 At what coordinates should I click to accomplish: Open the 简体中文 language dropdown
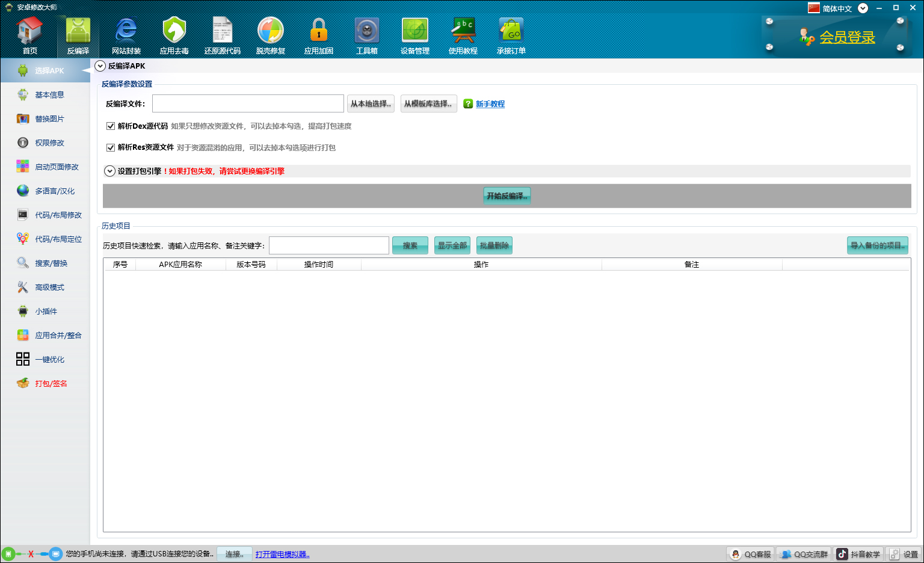click(863, 8)
